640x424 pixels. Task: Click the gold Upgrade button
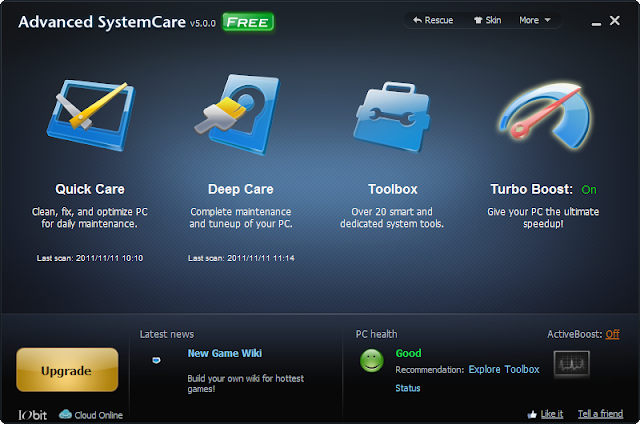pyautogui.click(x=67, y=370)
